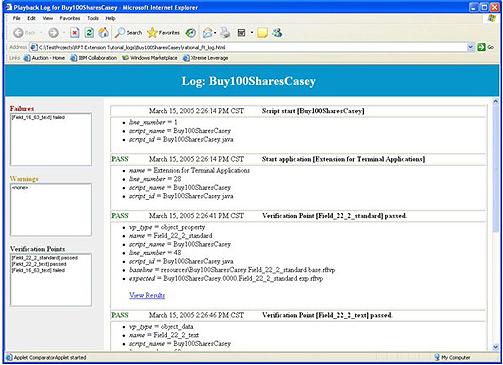Click the name = Field_22_2_text line

click(x=164, y=335)
